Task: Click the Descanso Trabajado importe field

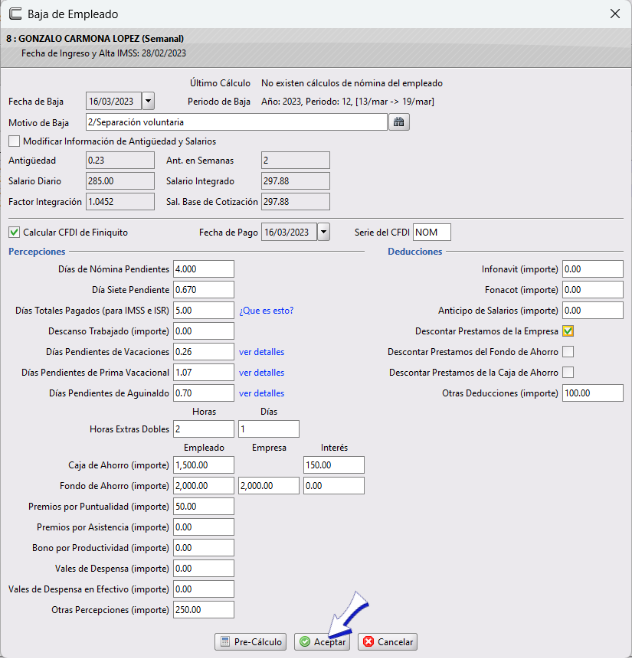Action: [204, 331]
